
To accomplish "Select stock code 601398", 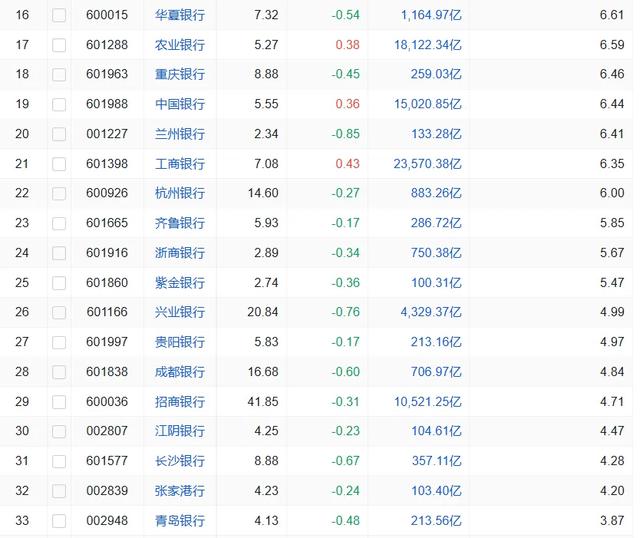I will (107, 164).
